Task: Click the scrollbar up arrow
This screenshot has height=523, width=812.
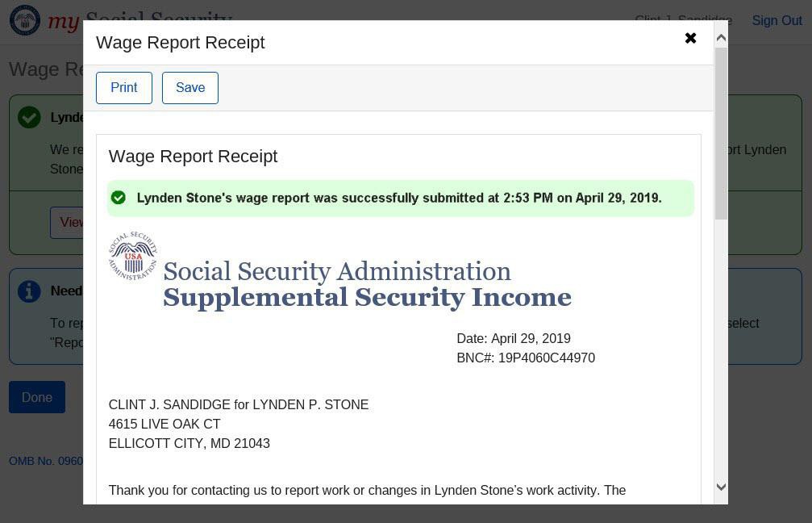Action: coord(721,38)
